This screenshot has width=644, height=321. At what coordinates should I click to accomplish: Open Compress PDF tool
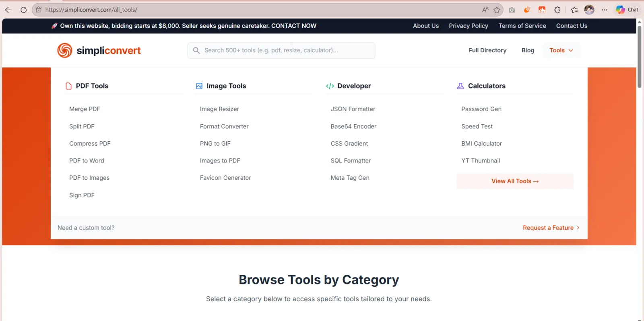(x=90, y=144)
